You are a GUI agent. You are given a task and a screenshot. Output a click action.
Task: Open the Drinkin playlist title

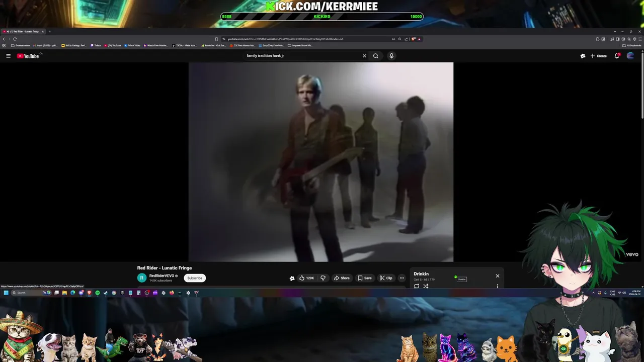pos(421,274)
